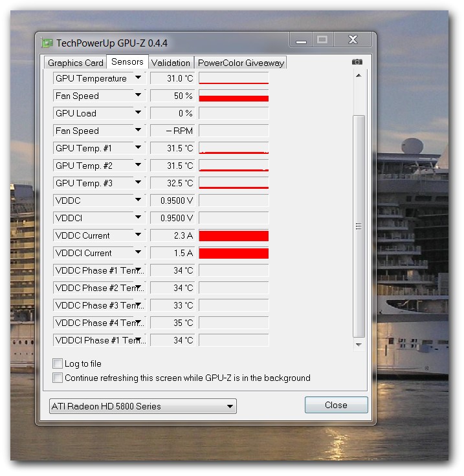Image resolution: width=464 pixels, height=476 pixels.
Task: Click the GPU Load graph area
Action: tap(234, 113)
